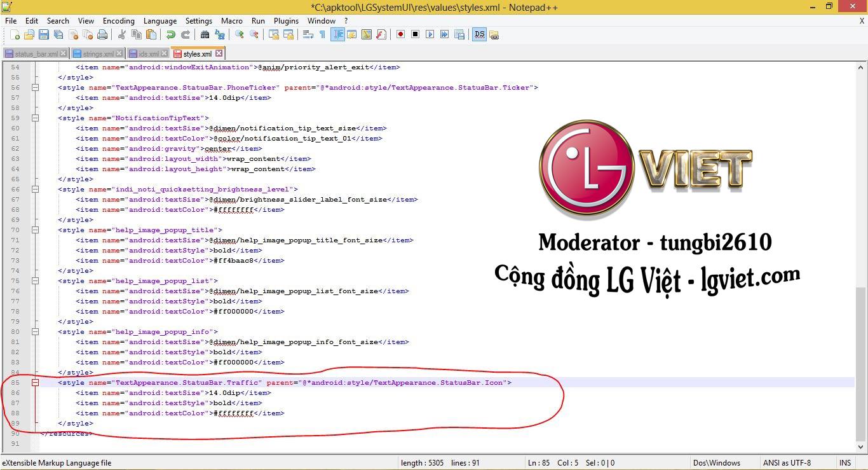Screen dimensions: 868x470
Task: Click INS insert mode indicator
Action: click(x=845, y=463)
